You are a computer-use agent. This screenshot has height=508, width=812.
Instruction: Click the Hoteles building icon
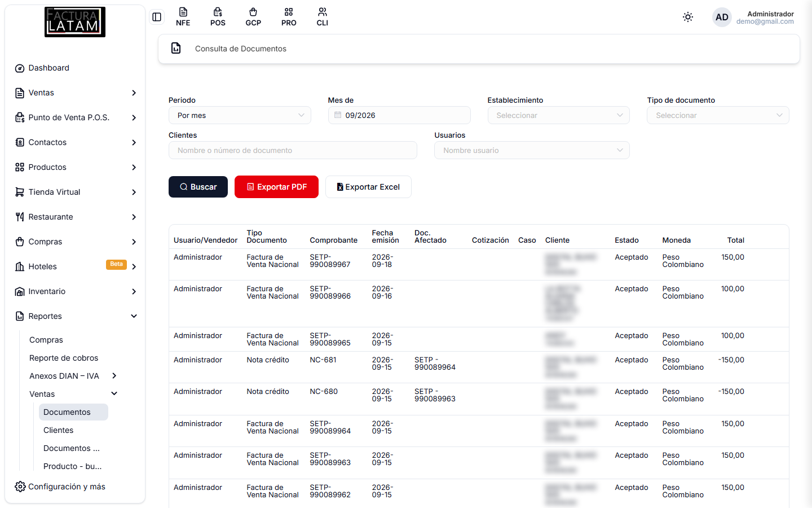(x=20, y=267)
